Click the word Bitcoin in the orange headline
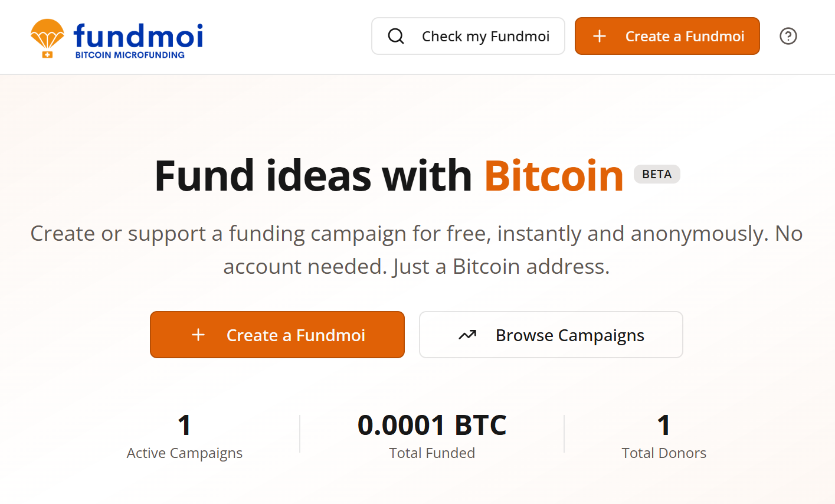Screen dimensions: 835x504 554,175
